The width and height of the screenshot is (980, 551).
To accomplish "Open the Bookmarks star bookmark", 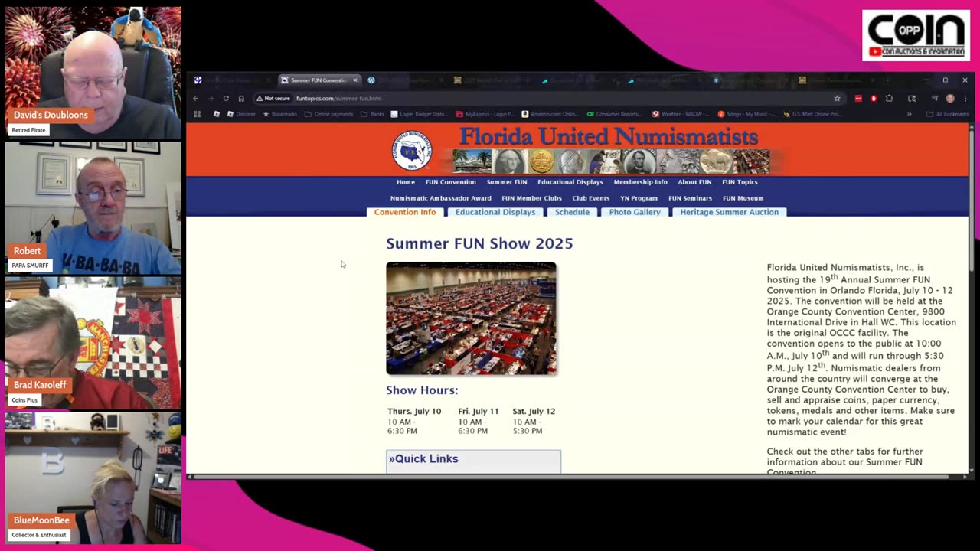I will (x=279, y=114).
